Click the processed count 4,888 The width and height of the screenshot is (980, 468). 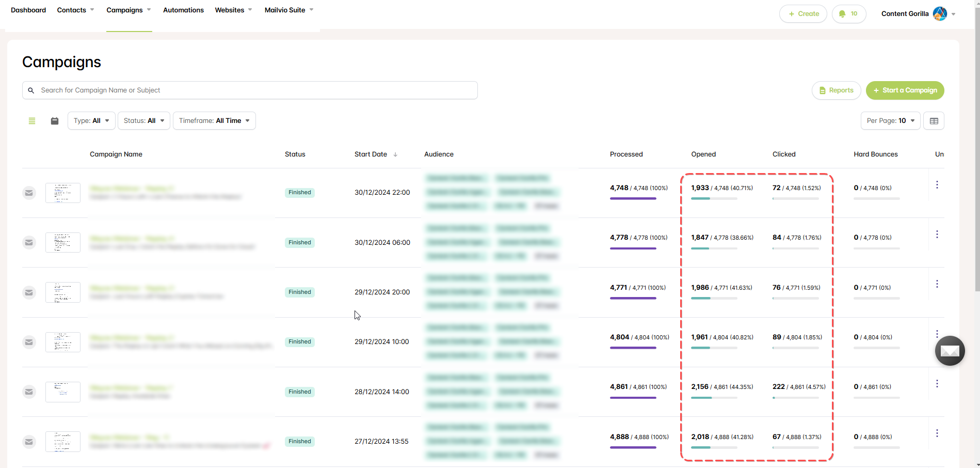pos(619,437)
